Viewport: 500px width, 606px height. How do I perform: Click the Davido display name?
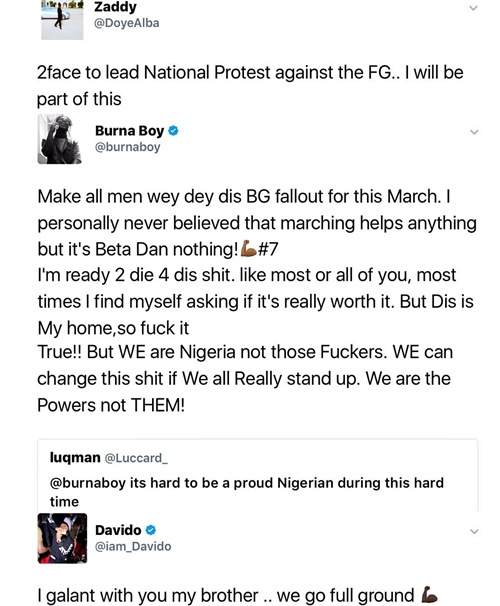(x=118, y=530)
